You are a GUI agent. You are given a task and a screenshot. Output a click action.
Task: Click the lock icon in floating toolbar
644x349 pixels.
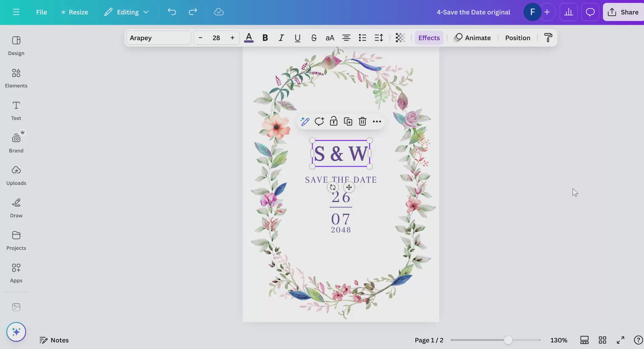coord(333,121)
